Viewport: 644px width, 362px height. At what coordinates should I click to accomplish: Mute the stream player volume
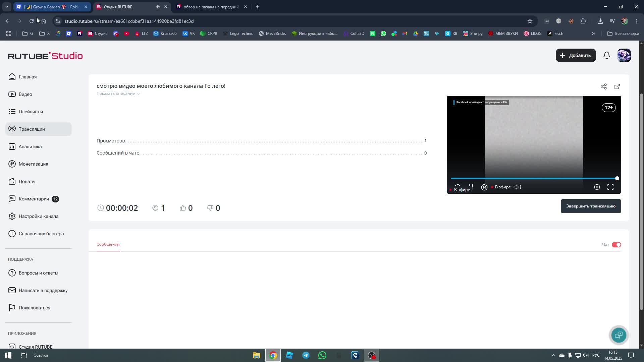coord(517,187)
